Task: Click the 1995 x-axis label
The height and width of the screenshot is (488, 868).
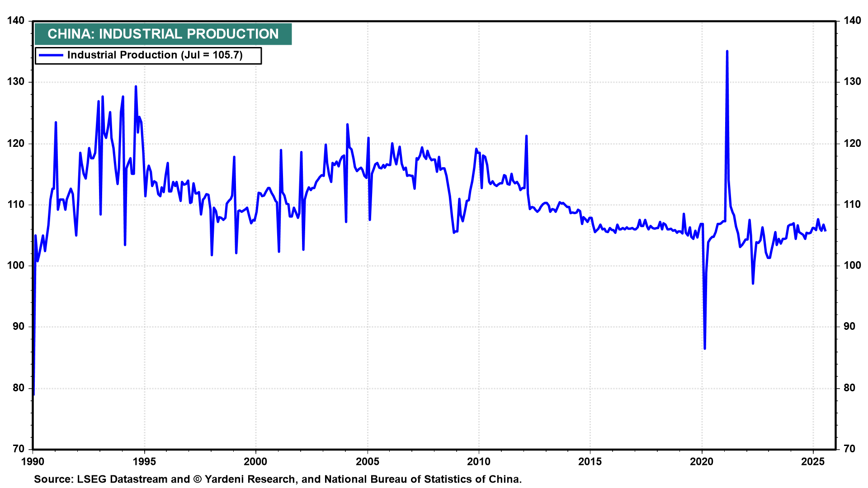Action: (144, 461)
